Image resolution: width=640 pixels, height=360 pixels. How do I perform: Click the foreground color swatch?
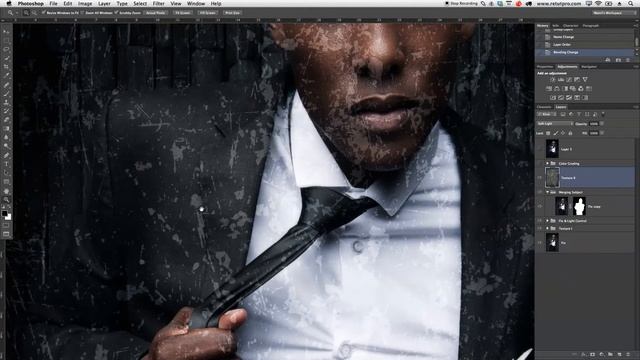pos(4,213)
